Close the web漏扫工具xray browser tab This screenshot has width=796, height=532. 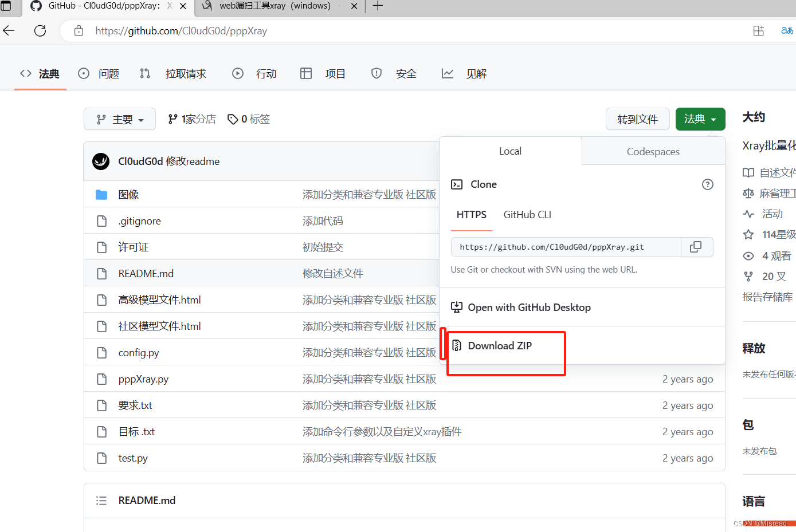(354, 6)
